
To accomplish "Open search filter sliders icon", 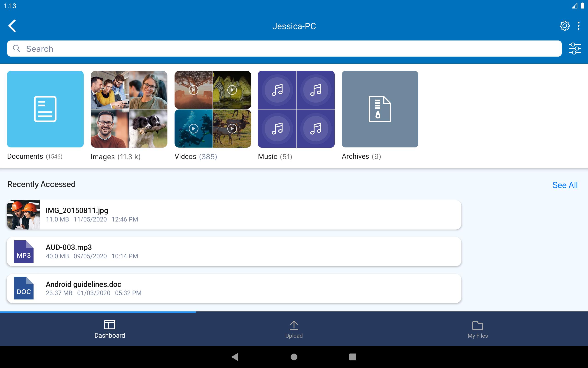I will click(x=575, y=49).
